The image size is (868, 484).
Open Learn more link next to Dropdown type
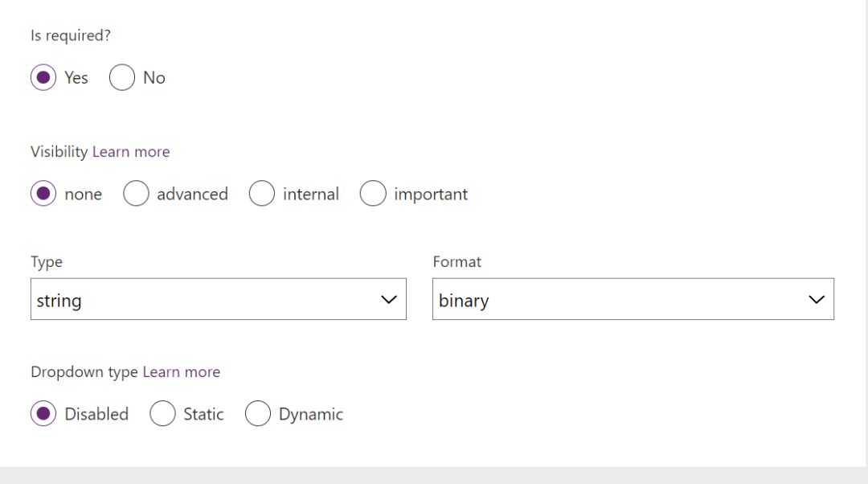[x=181, y=372]
